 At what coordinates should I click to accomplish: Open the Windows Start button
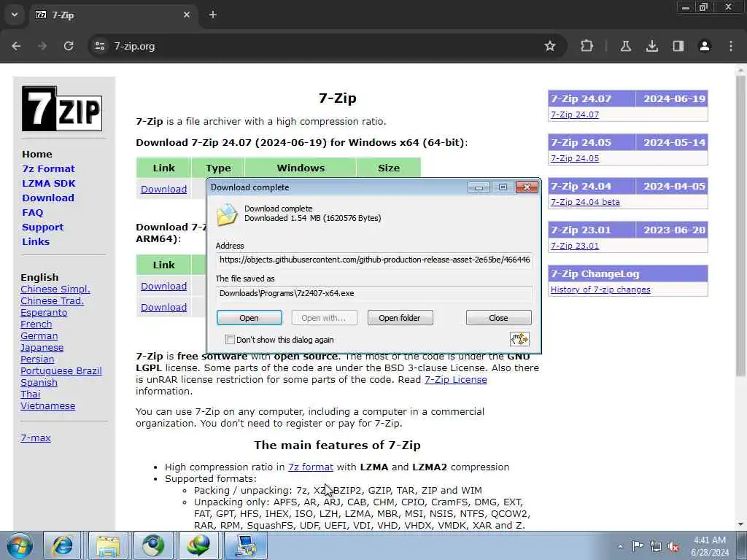20,545
